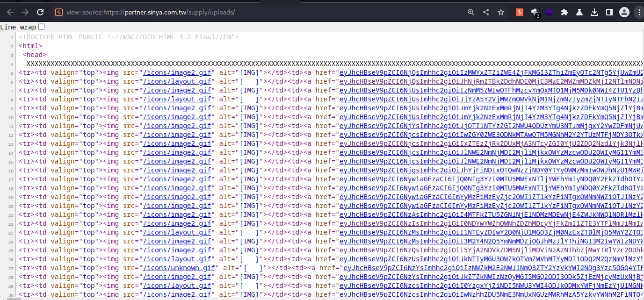Open the zoom magnifier icon in address bar
Screen dimensions: 644x300
[x=471, y=12]
